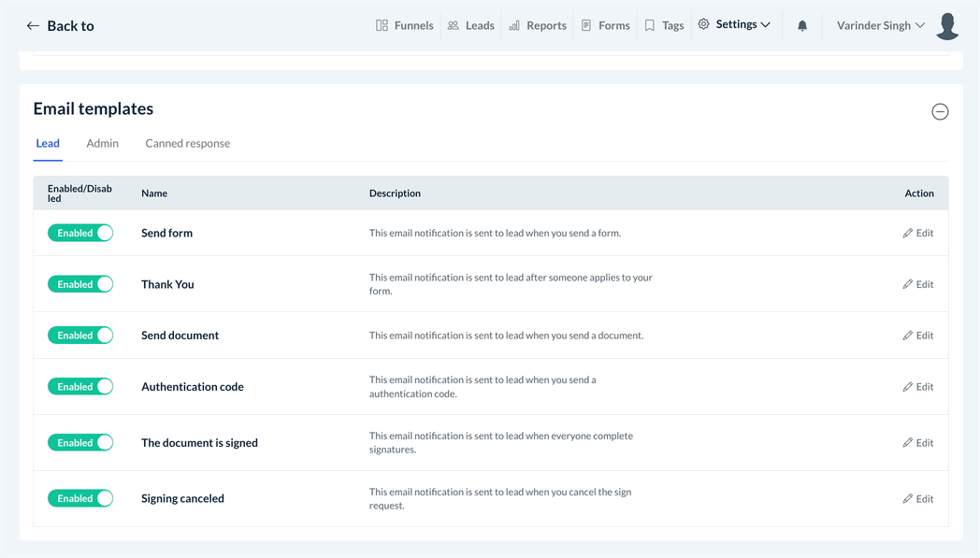Turn off the Thank You toggle

tap(80, 284)
